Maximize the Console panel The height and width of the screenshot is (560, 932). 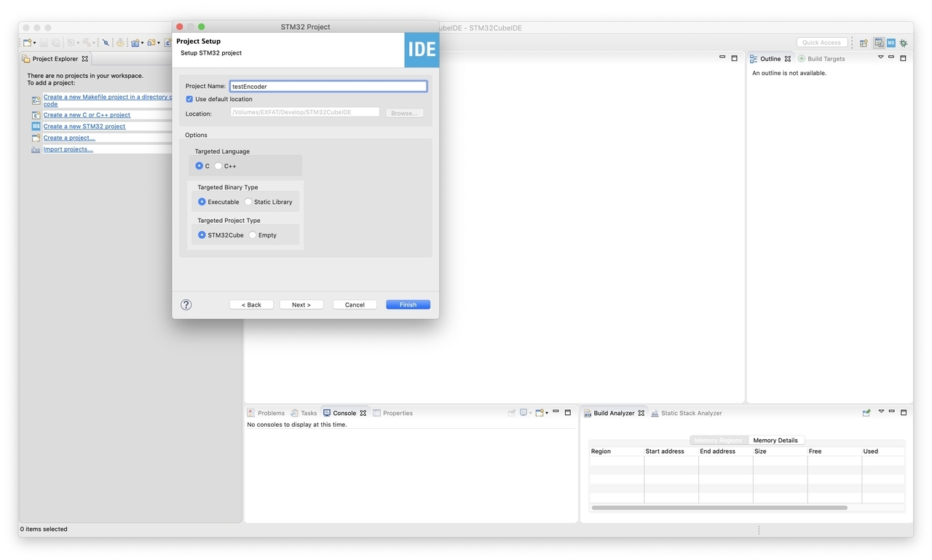pos(568,412)
